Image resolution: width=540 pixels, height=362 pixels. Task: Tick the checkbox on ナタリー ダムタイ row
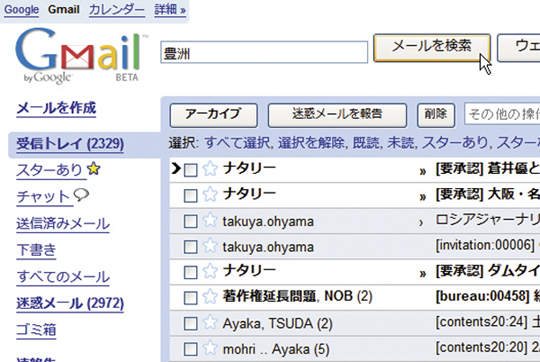(190, 272)
